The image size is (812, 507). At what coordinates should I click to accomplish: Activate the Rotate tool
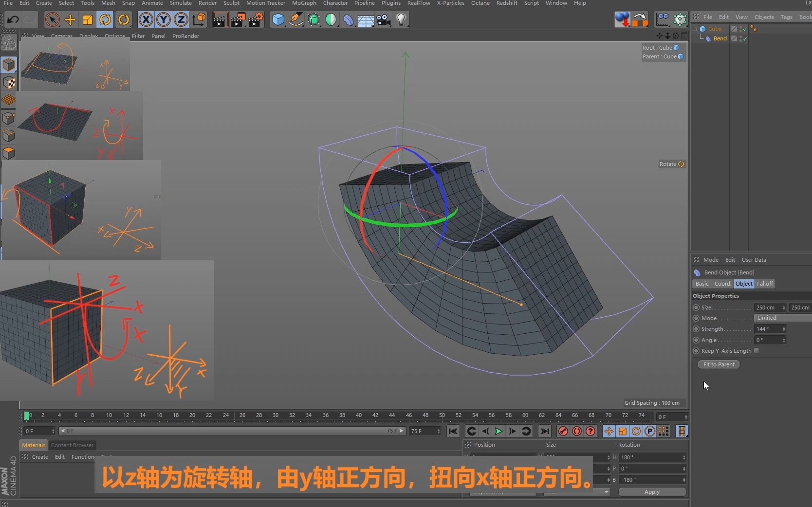pyautogui.click(x=105, y=19)
